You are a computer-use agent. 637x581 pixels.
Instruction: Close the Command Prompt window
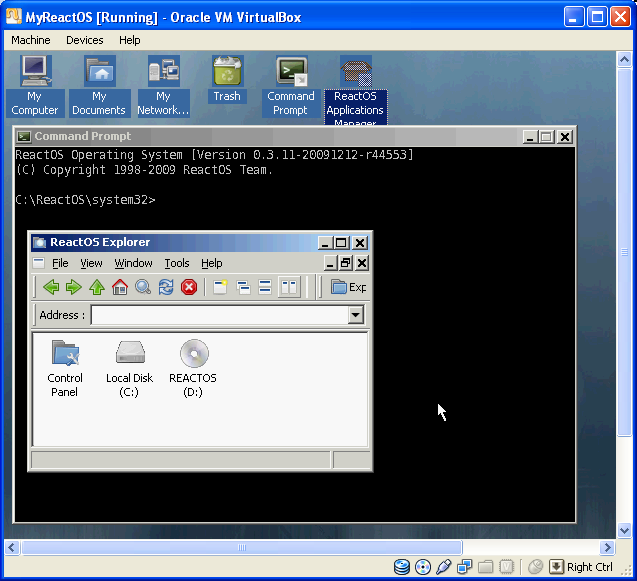pos(565,137)
